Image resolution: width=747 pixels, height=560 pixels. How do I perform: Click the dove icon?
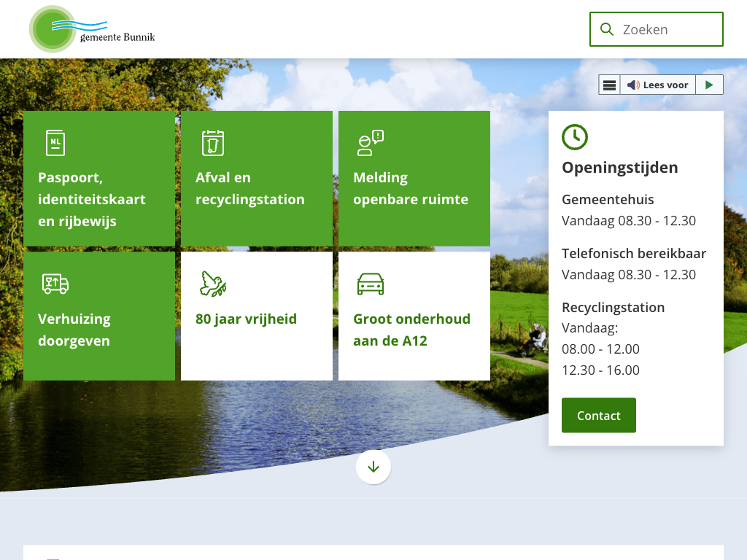point(213,284)
